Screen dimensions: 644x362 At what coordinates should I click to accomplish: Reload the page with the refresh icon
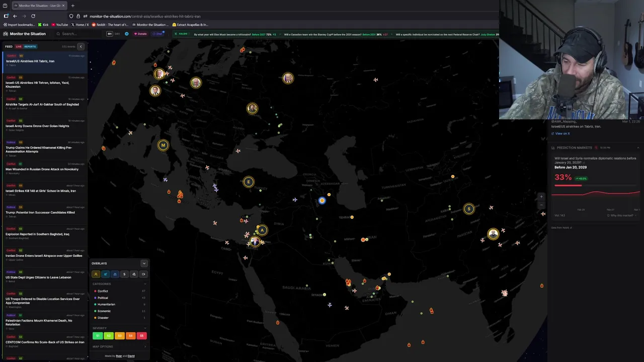(33, 16)
